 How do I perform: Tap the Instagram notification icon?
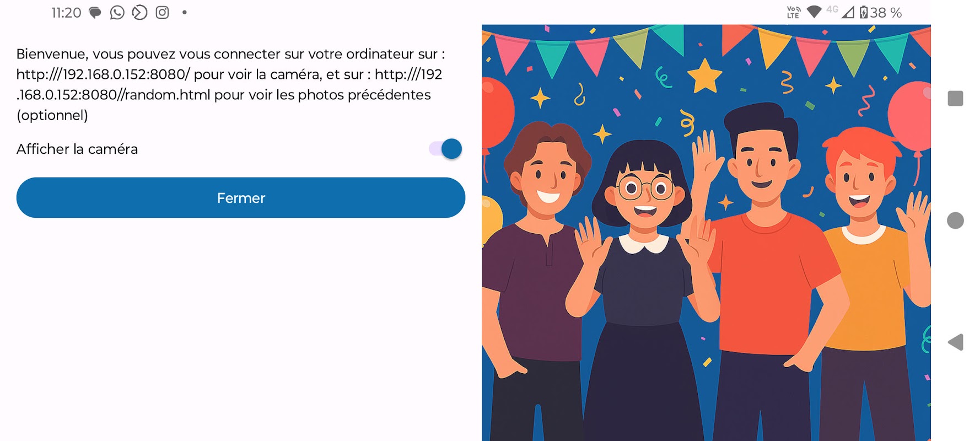[162, 12]
